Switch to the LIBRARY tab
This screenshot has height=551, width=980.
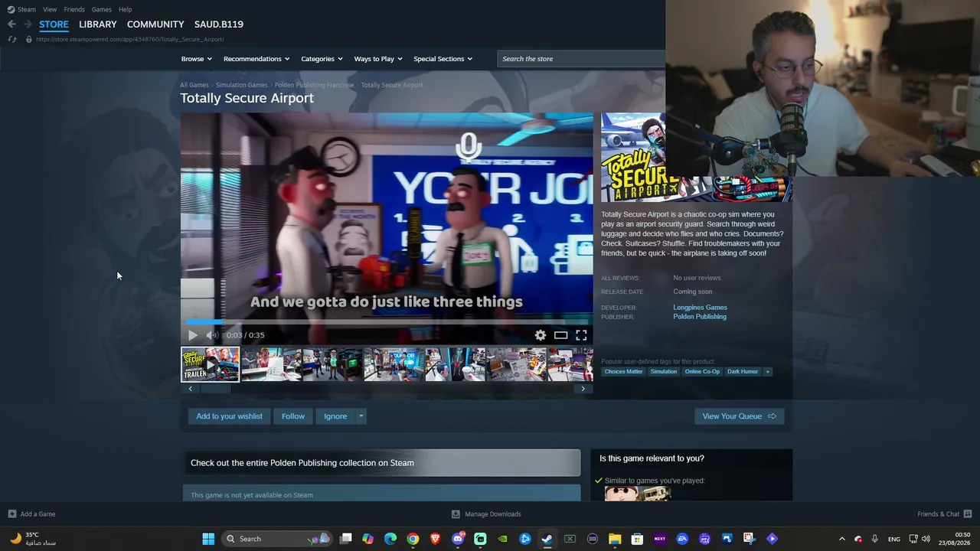tap(98, 24)
